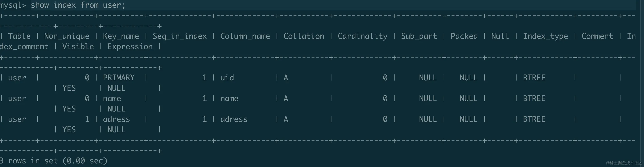Select the Key_name column header
644x167 pixels.
click(121, 36)
